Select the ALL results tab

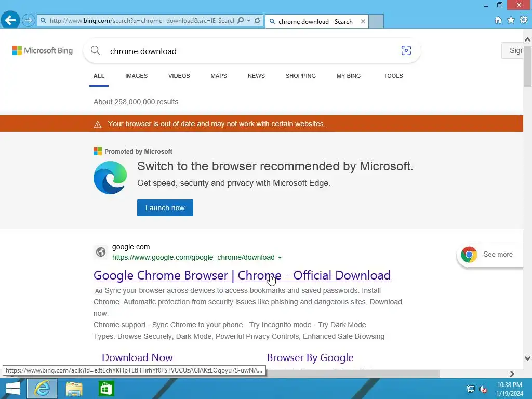99,76
